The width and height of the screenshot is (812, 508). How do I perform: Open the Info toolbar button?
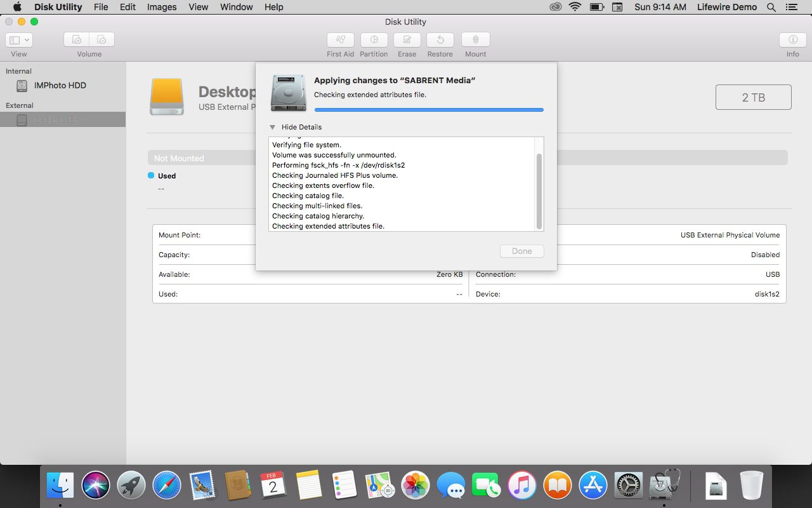[792, 39]
